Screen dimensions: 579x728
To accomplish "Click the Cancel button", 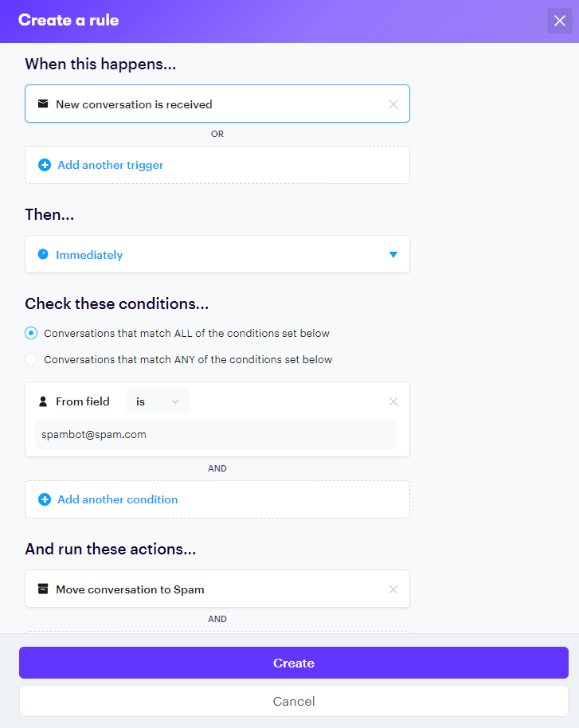I will coord(293,702).
